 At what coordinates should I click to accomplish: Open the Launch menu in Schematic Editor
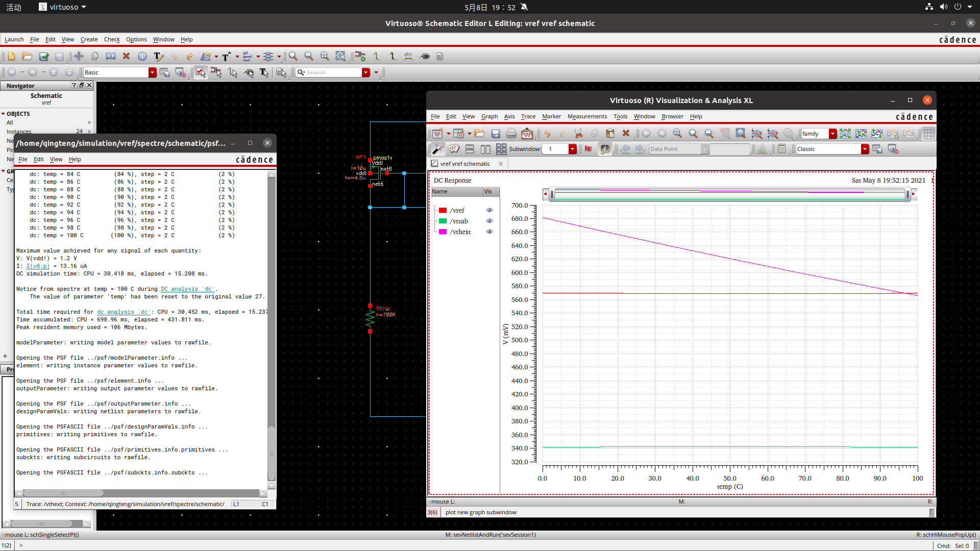coord(14,39)
